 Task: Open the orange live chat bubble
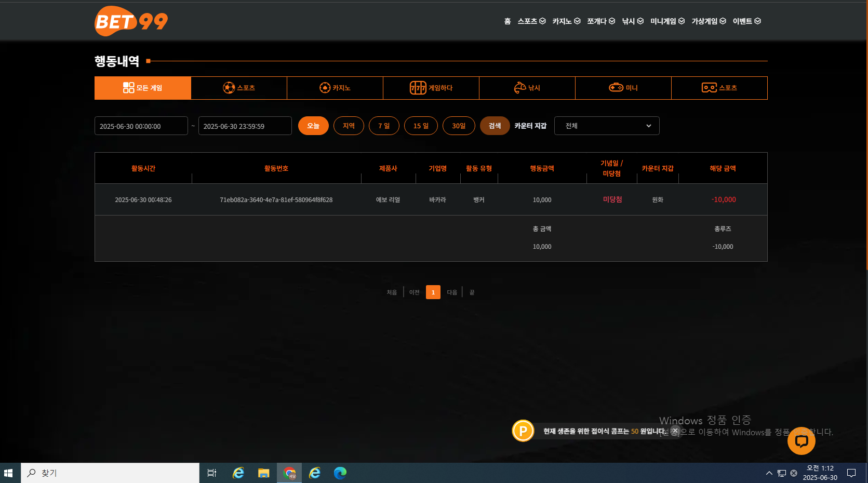tap(801, 441)
